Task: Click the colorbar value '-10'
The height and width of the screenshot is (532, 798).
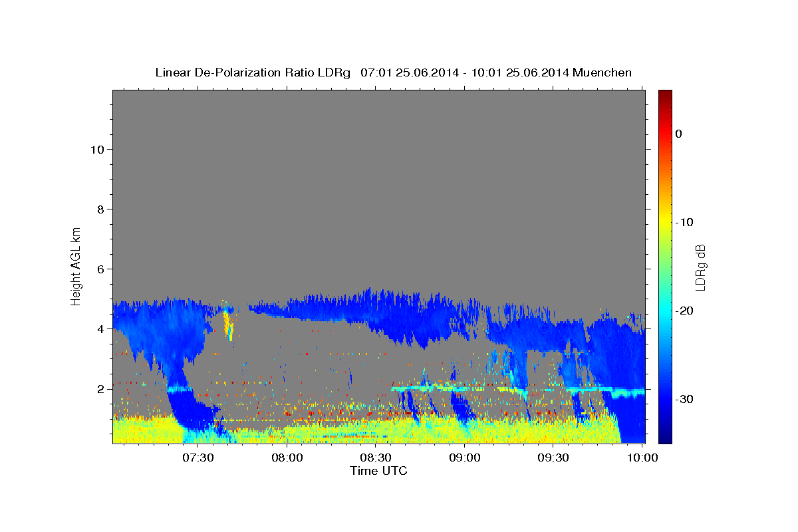Action: [x=685, y=222]
